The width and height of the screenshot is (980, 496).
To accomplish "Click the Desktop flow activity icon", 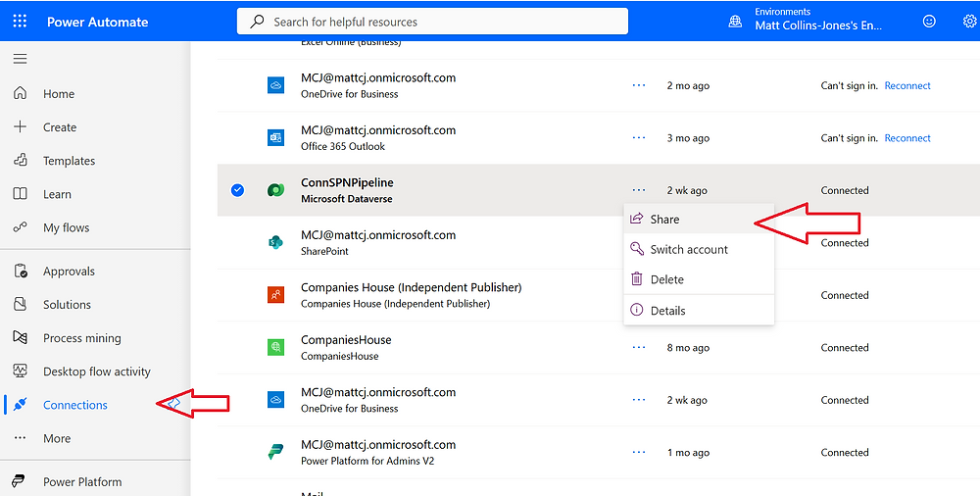I will coord(20,371).
